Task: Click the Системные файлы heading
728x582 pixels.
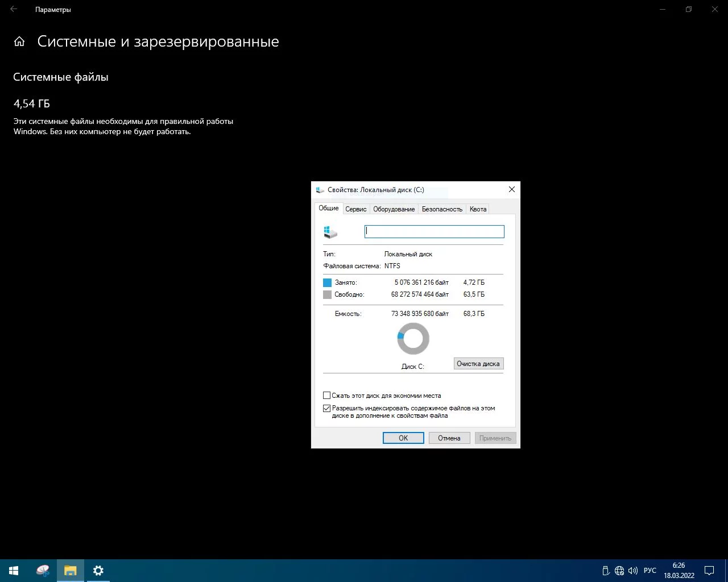Action: coord(61,77)
